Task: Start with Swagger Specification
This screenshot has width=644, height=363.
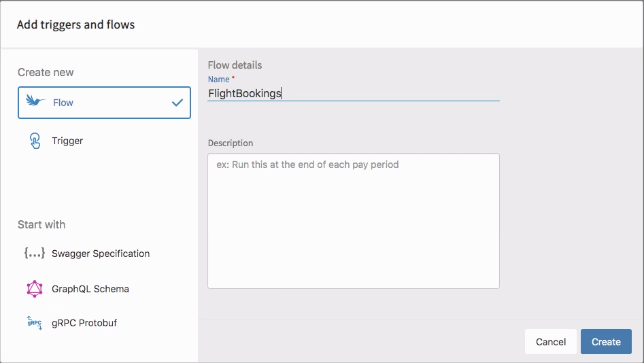Action: 101,254
